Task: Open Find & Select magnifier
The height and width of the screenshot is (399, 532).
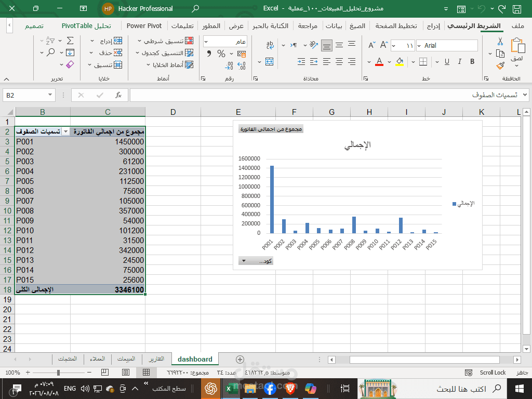Action: pyautogui.click(x=51, y=52)
